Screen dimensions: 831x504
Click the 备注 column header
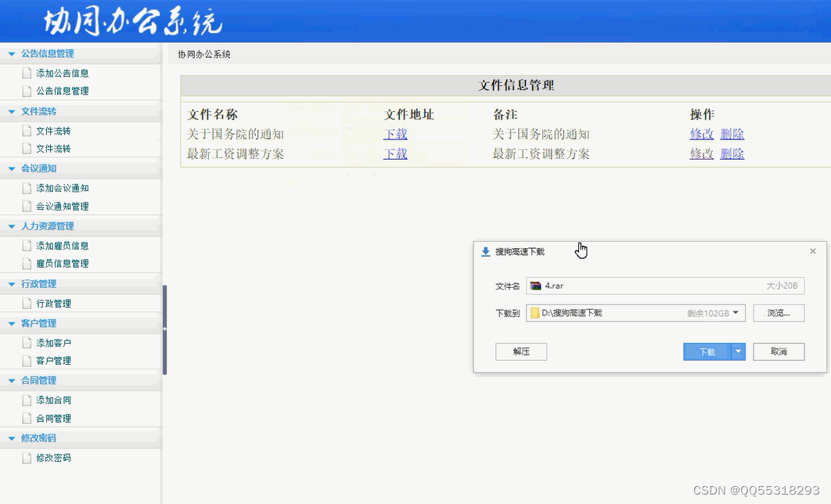coord(505,114)
